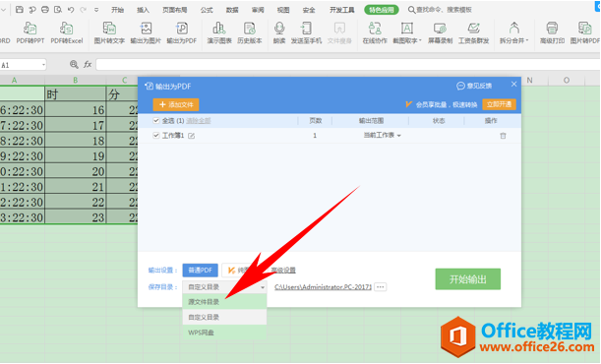Choose 源文件目录 from the dropdown list
Image resolution: width=601 pixels, height=364 pixels.
click(x=224, y=302)
